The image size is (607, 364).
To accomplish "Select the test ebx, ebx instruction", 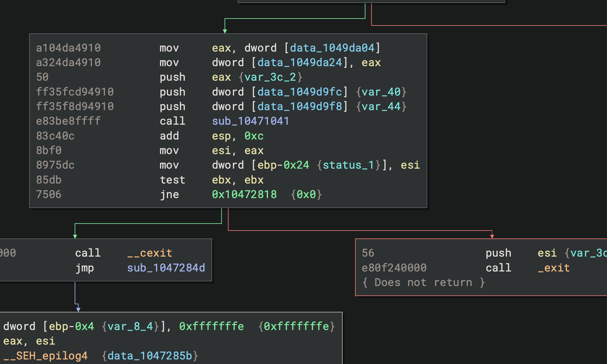I will 172,180.
